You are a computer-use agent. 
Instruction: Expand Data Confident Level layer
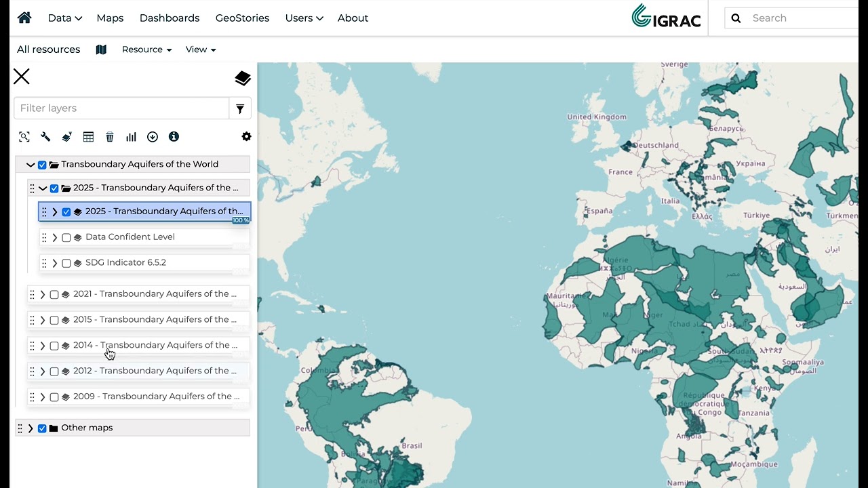55,238
